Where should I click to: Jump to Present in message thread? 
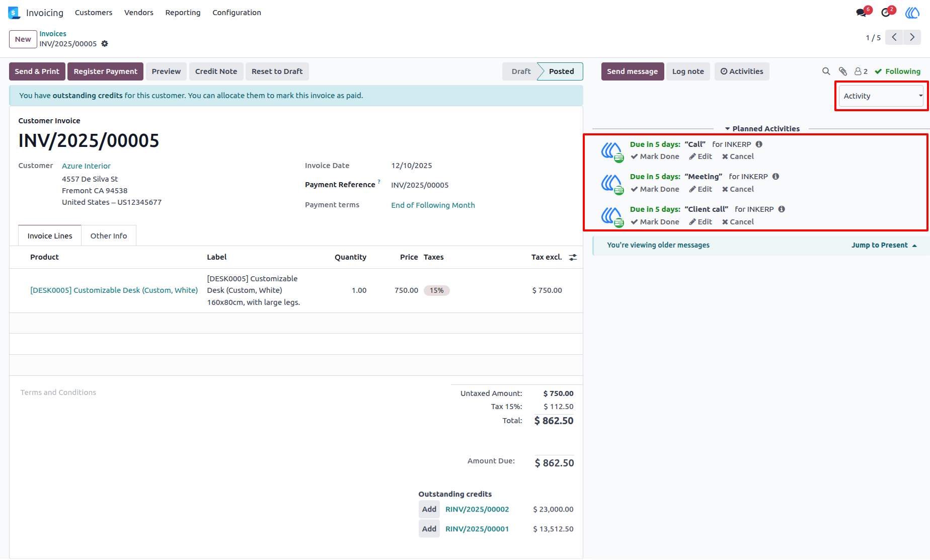pyautogui.click(x=884, y=245)
